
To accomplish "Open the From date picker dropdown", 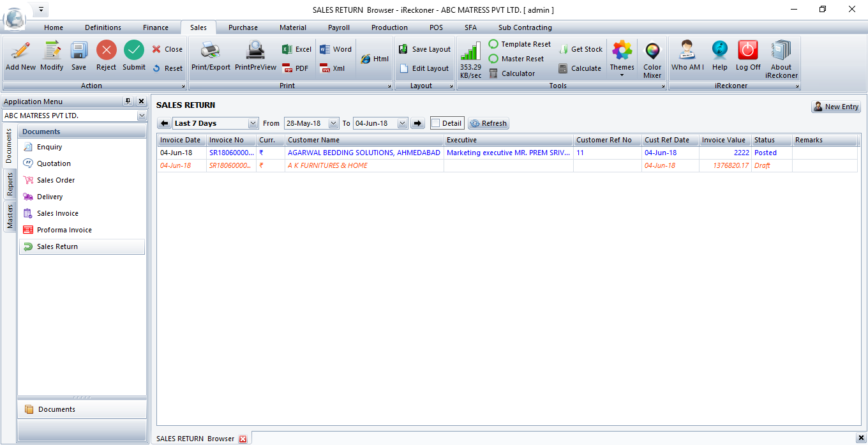I will (x=333, y=123).
